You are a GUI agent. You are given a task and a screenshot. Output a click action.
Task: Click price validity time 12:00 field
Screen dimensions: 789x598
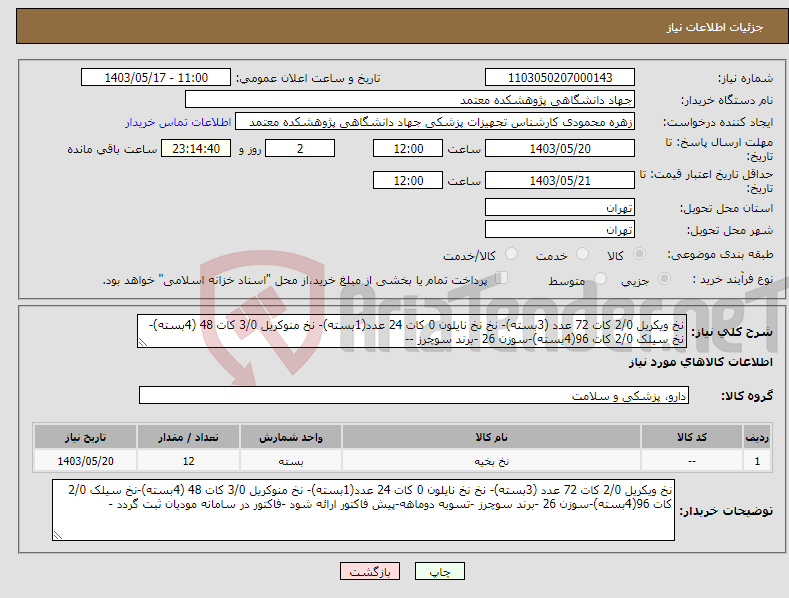click(x=408, y=180)
